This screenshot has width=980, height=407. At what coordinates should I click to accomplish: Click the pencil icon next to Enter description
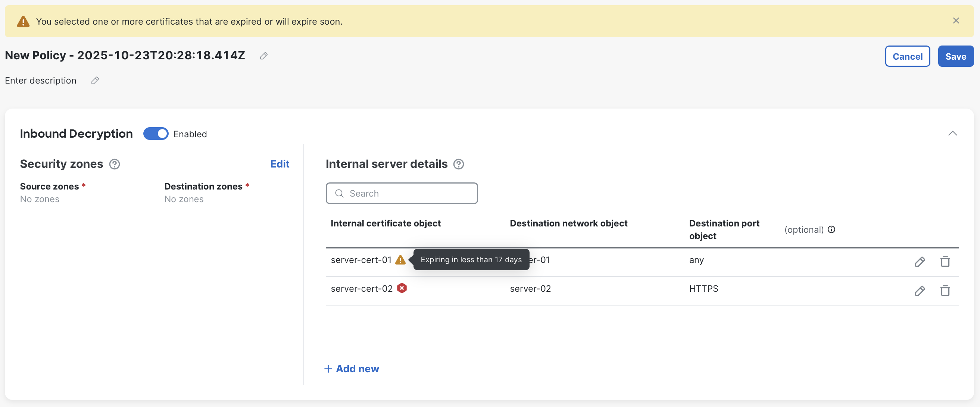click(95, 80)
